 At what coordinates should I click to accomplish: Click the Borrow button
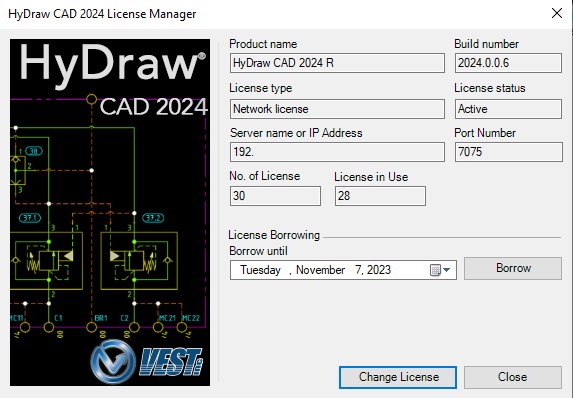point(513,268)
